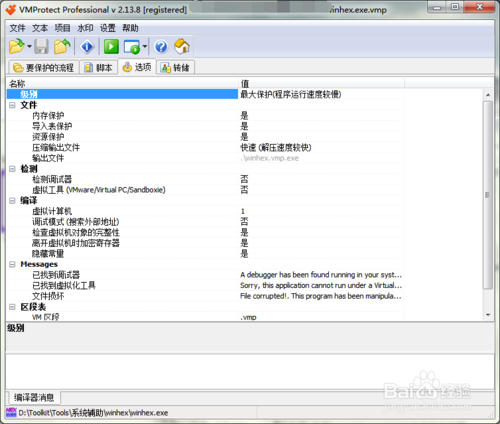This screenshot has width=500, height=424.
Task: Collapse the 区段表 group
Action: 12,307
